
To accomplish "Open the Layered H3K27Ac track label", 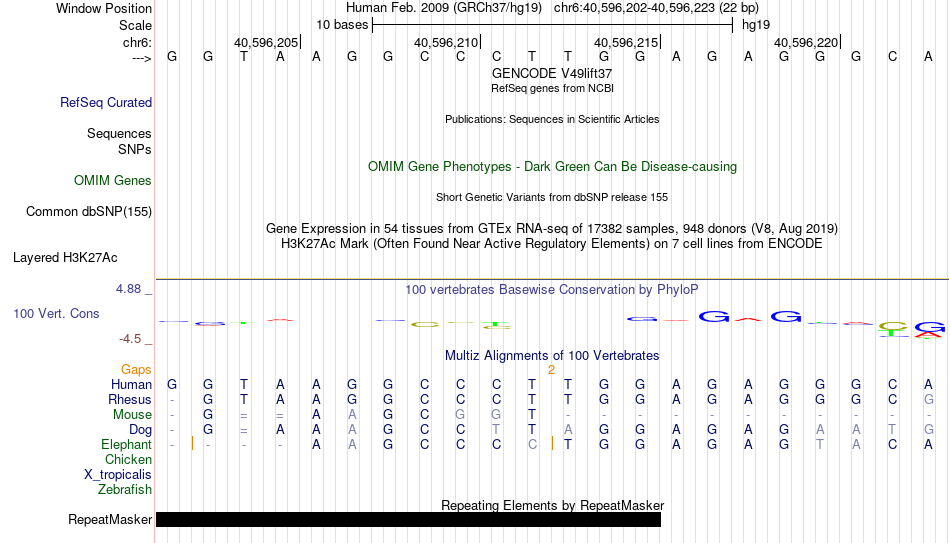I will [65, 258].
